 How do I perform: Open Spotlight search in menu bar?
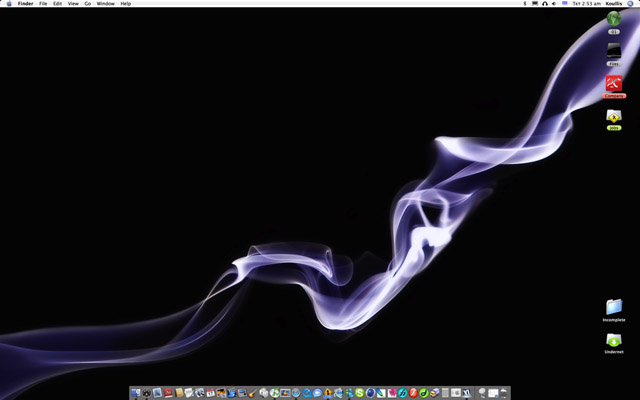point(630,3)
